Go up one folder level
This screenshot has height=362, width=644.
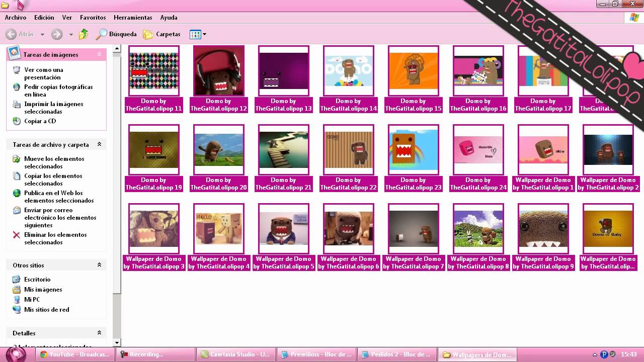click(x=84, y=34)
